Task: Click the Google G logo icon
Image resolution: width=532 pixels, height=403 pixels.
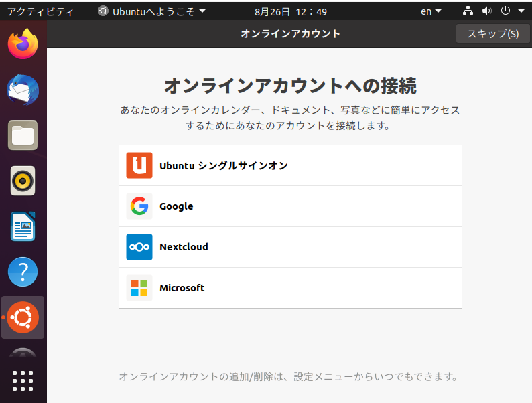Action: pos(139,206)
